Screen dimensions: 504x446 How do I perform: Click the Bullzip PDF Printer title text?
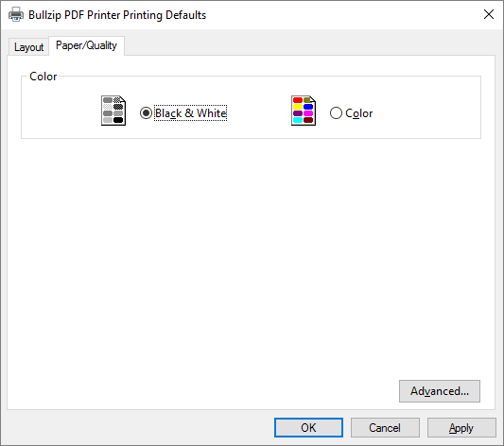pos(117,15)
